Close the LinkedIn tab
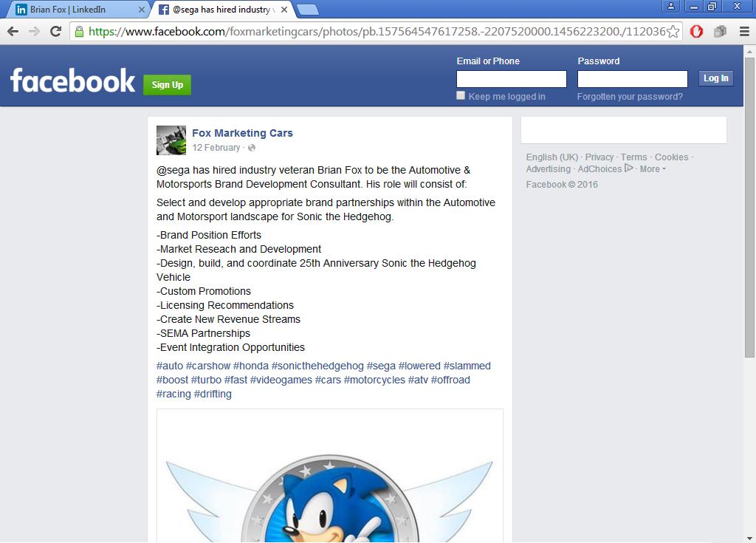The image size is (756, 543). pos(141,10)
